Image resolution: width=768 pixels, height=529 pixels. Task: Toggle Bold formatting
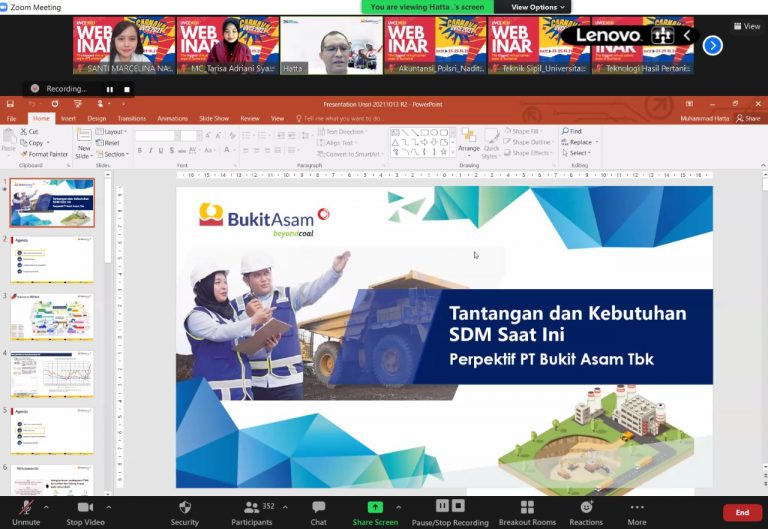140,151
